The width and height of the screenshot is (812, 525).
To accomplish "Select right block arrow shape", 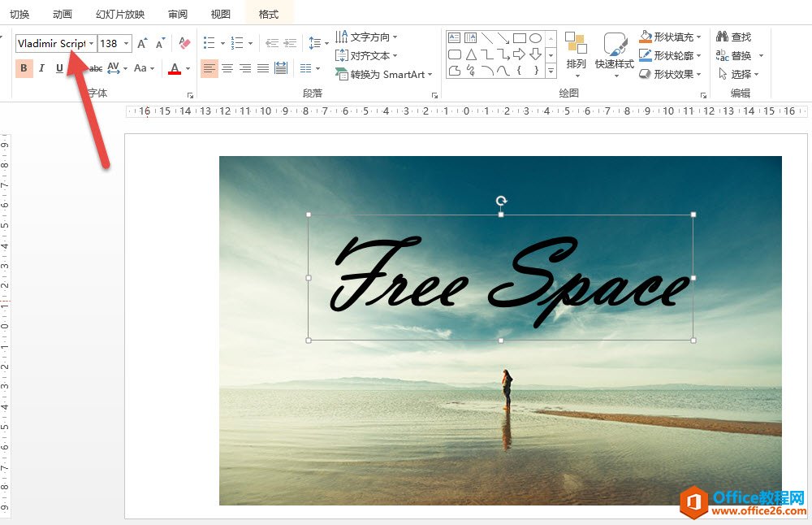I will (x=520, y=54).
